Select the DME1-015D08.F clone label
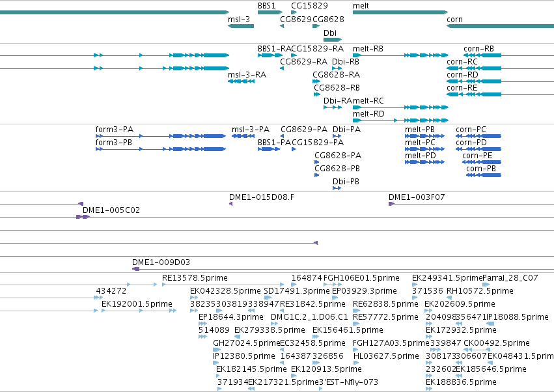 point(262,197)
